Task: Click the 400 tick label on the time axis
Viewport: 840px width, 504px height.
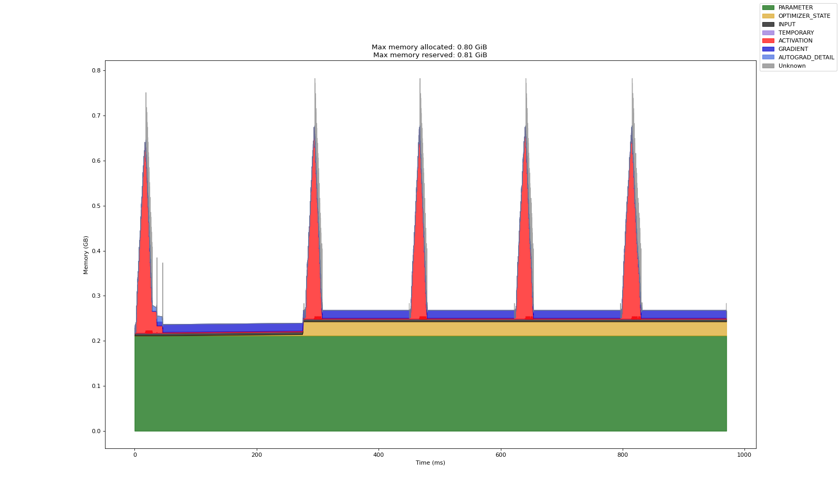Action: click(x=379, y=455)
